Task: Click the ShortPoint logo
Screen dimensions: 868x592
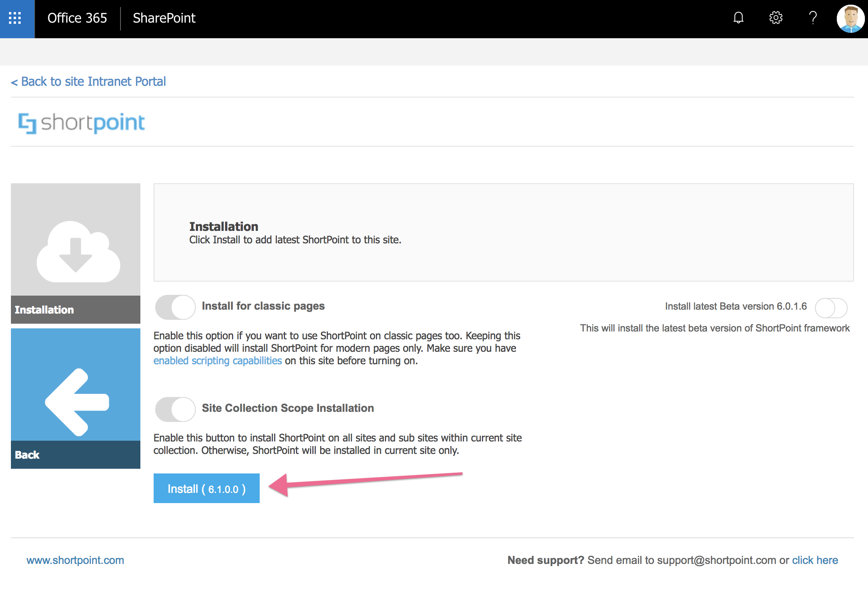Action: click(81, 123)
